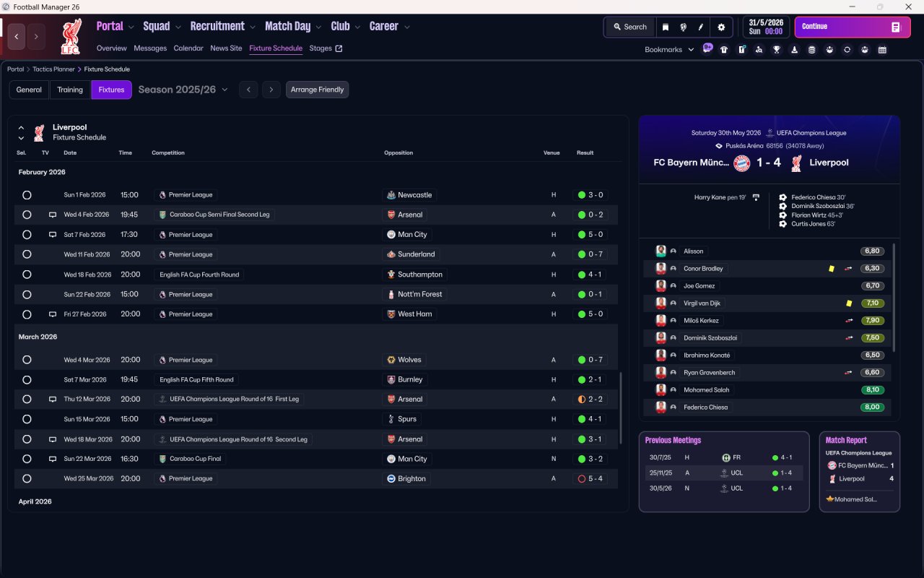The width and height of the screenshot is (924, 578).
Task: Switch to the General tab
Action: pos(29,90)
